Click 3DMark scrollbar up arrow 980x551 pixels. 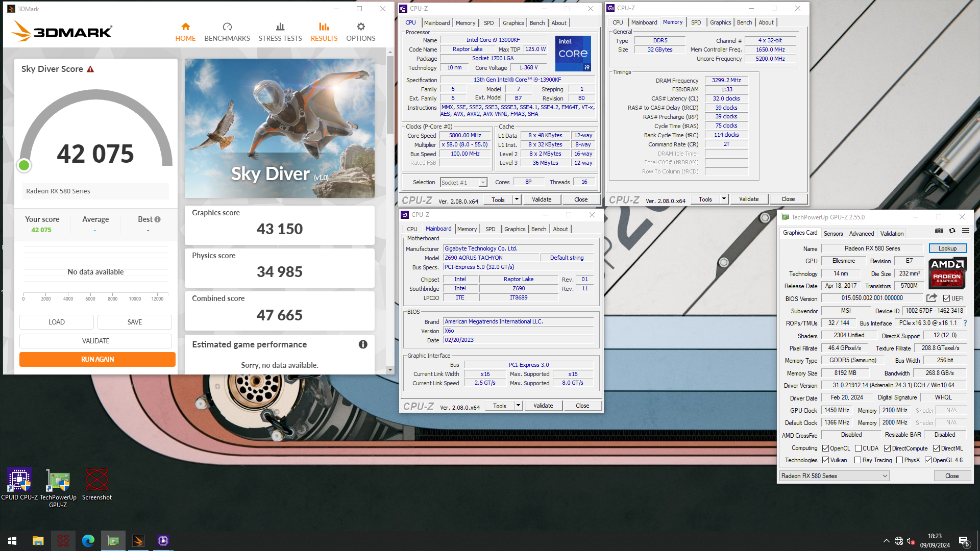390,52
